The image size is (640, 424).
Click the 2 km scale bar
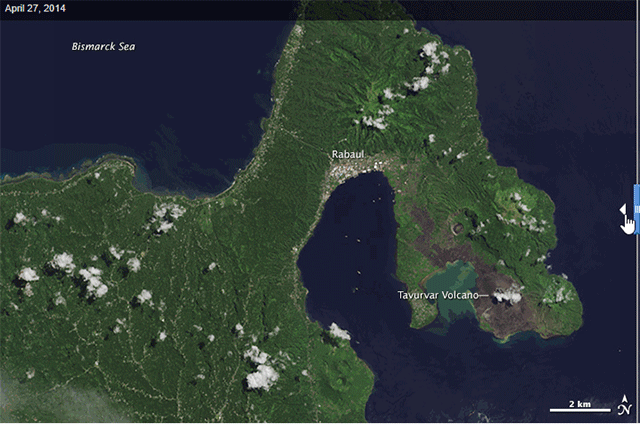[x=580, y=406]
